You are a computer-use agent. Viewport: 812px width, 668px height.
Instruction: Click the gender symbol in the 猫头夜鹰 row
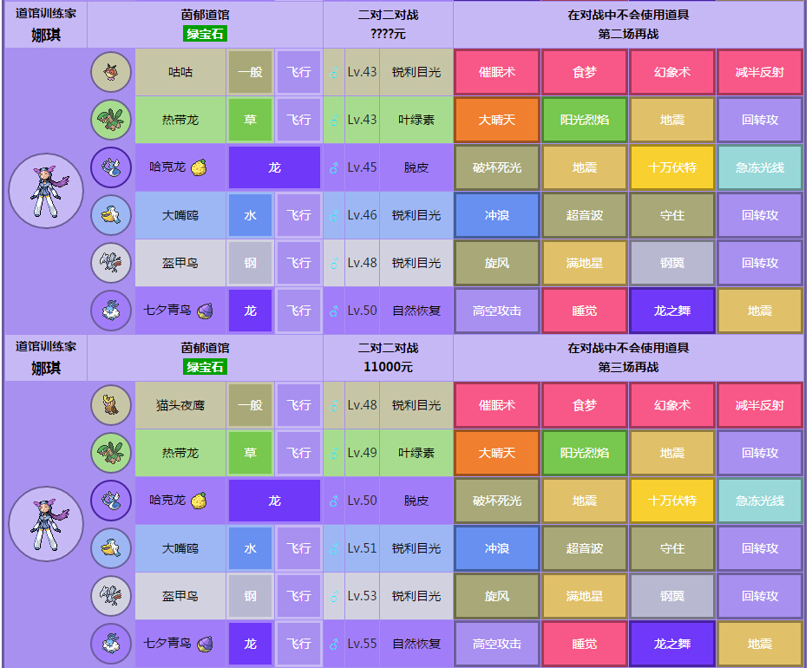pyautogui.click(x=334, y=405)
